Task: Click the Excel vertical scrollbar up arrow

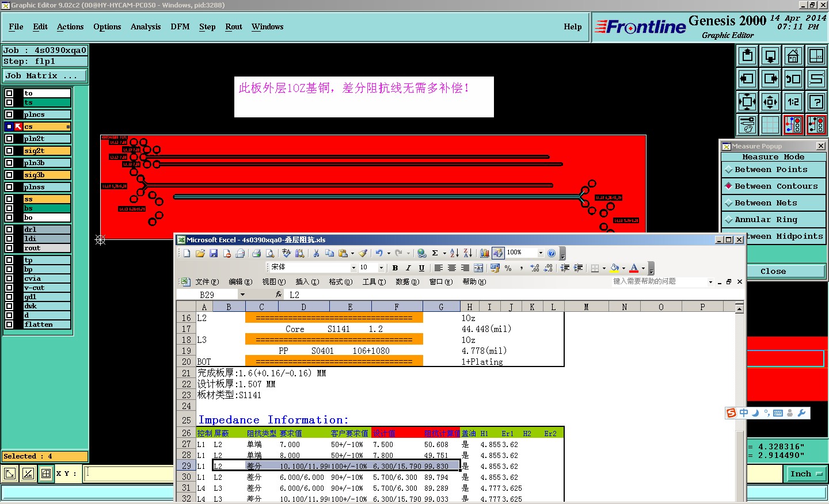Action: [739, 308]
